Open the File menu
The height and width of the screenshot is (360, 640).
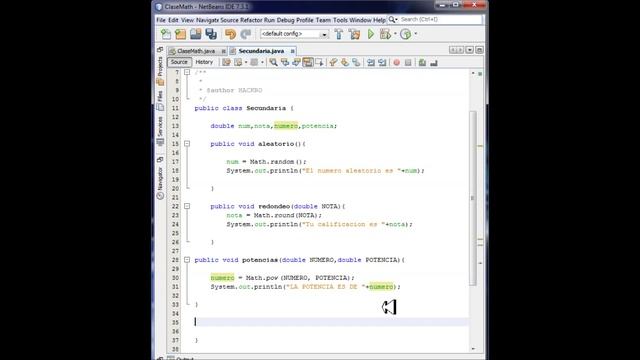coord(161,20)
